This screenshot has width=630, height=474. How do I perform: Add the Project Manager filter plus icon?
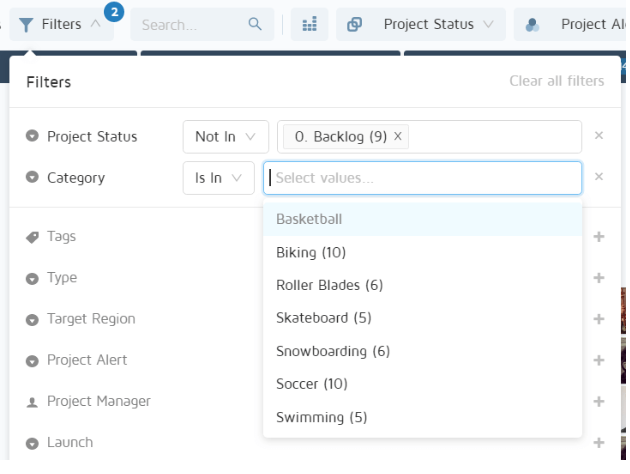[599, 401]
